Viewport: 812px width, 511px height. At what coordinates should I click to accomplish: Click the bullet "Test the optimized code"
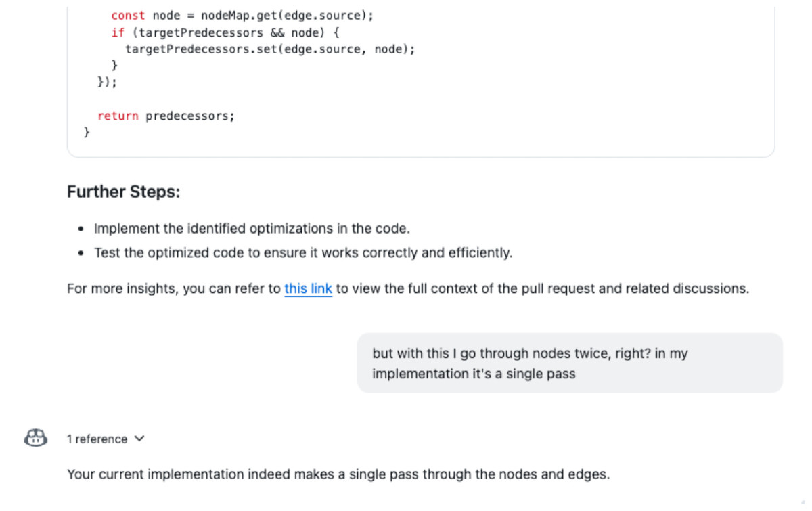click(303, 253)
